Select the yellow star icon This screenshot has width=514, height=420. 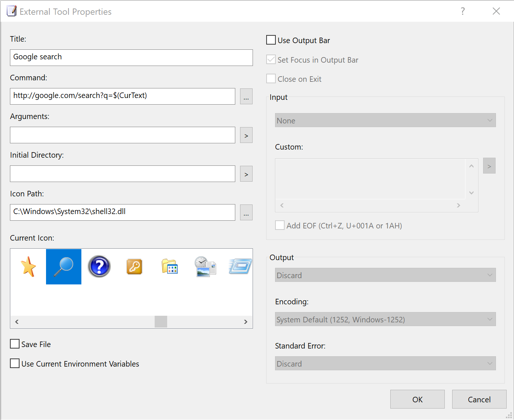(x=28, y=266)
